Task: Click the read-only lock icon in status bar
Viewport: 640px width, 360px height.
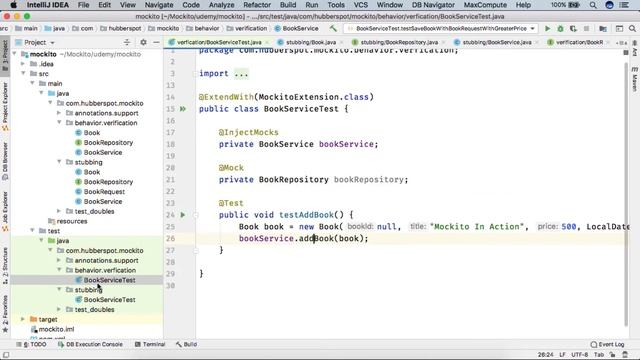Action: (x=613, y=355)
